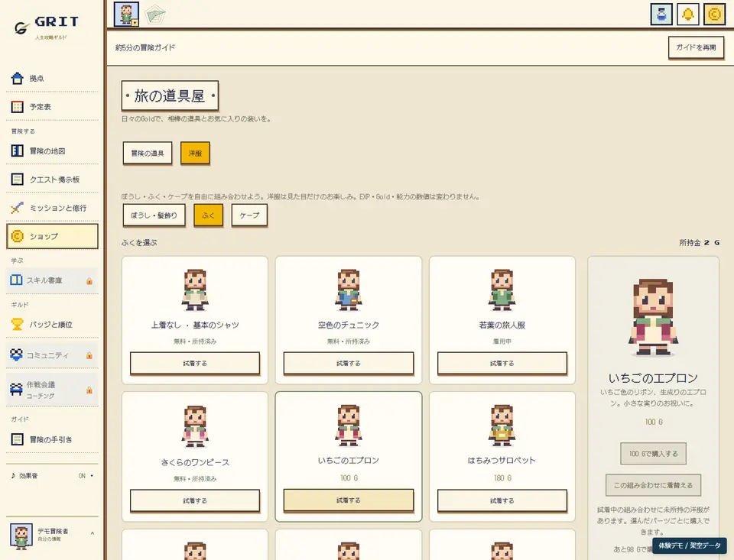Screen dimensions: 734x560
Task: Click the 作戦会議 コーチング table icon
Action: coord(16,390)
